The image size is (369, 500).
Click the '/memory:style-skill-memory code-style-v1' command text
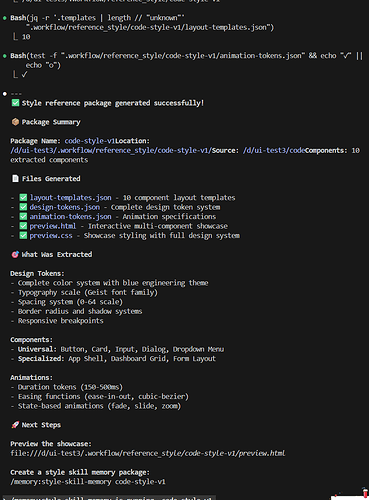(x=88, y=482)
